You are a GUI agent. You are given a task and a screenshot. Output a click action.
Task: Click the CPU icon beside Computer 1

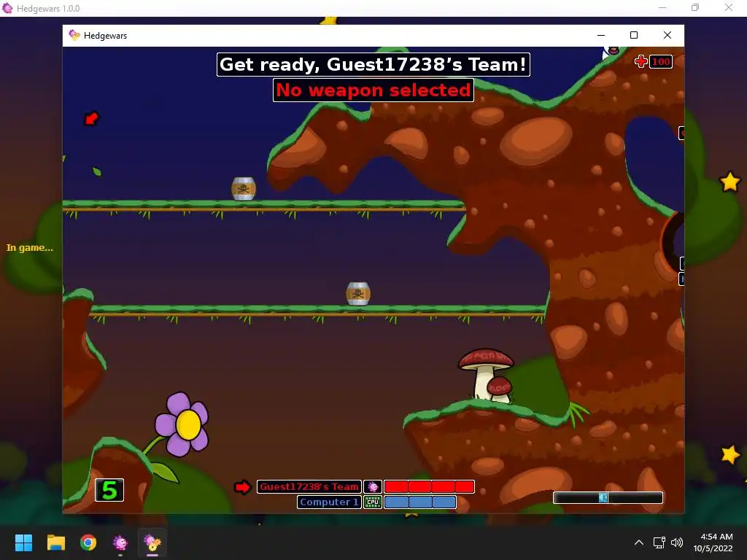(x=373, y=502)
